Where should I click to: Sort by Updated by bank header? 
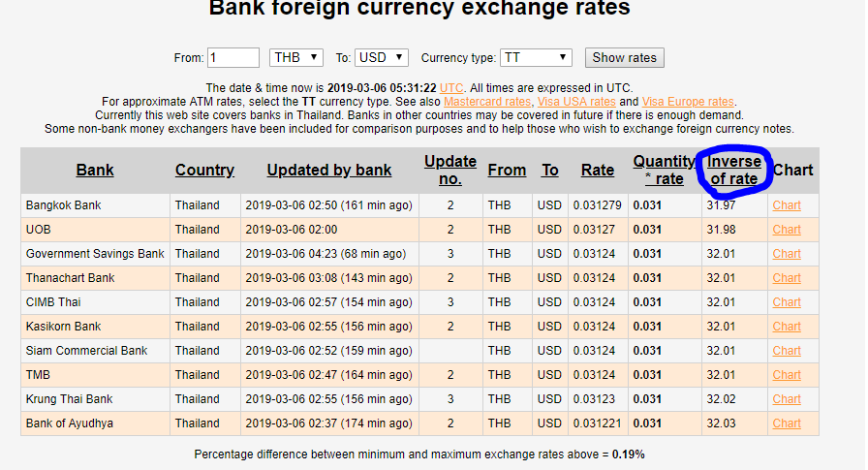click(x=329, y=170)
